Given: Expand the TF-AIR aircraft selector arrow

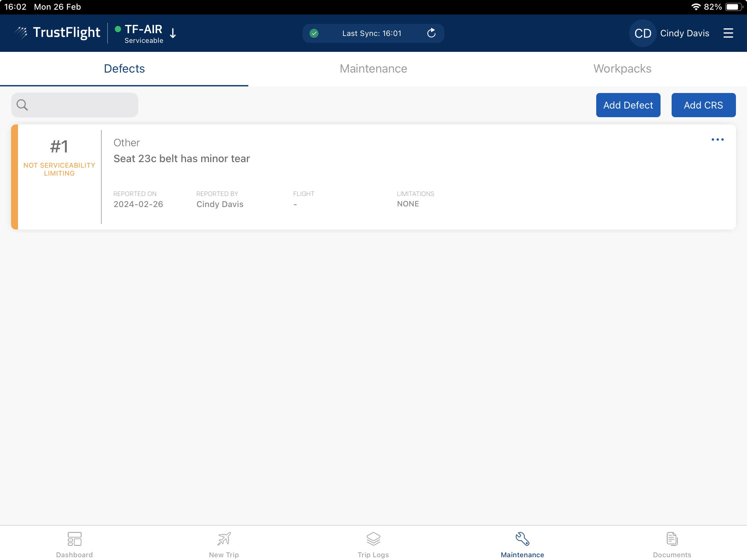Looking at the screenshot, I should (x=173, y=33).
